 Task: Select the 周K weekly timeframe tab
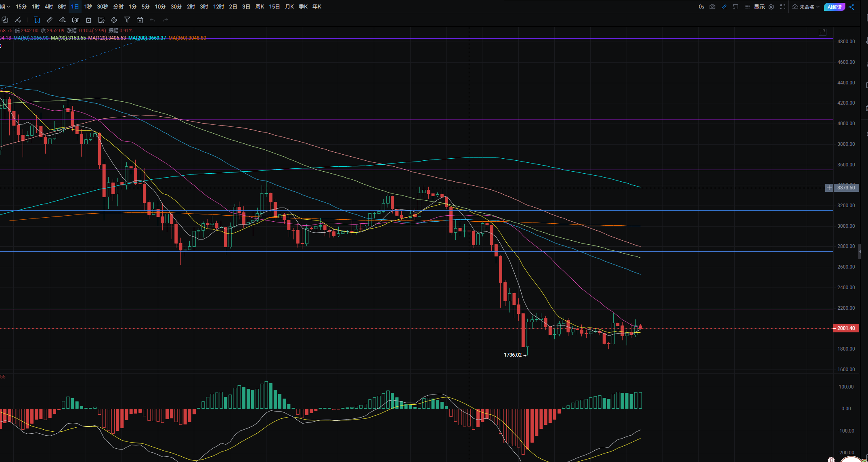click(260, 7)
